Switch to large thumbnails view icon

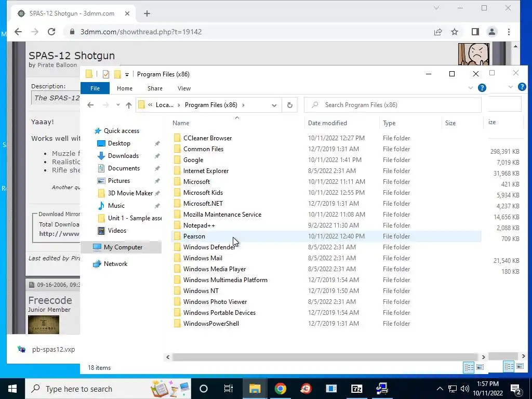(x=480, y=367)
